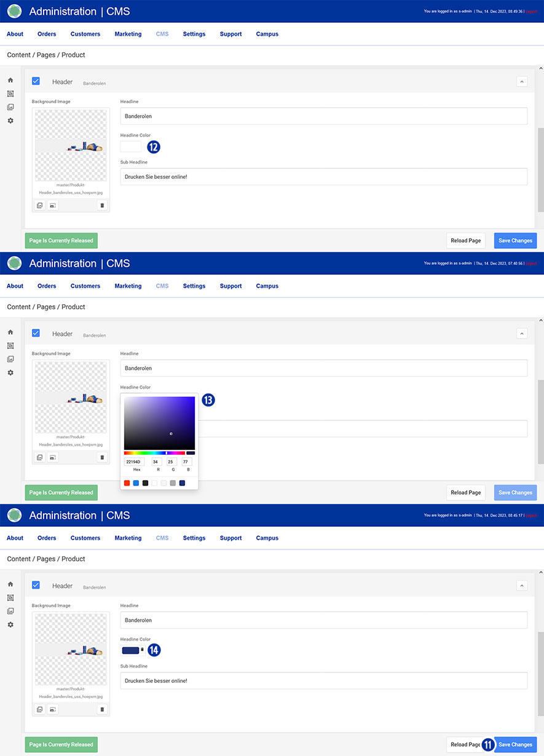Open media library icon under thumbnail in top panel

tap(40, 205)
